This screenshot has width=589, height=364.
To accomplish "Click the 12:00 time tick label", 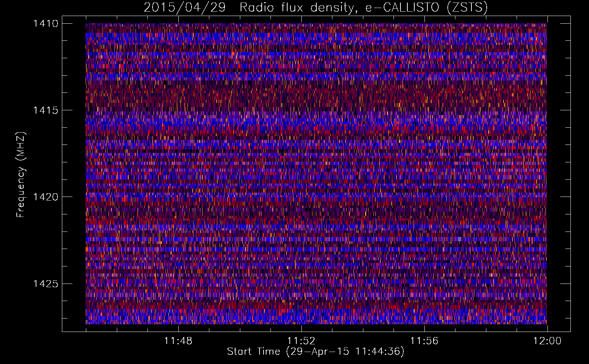I will click(x=547, y=341).
